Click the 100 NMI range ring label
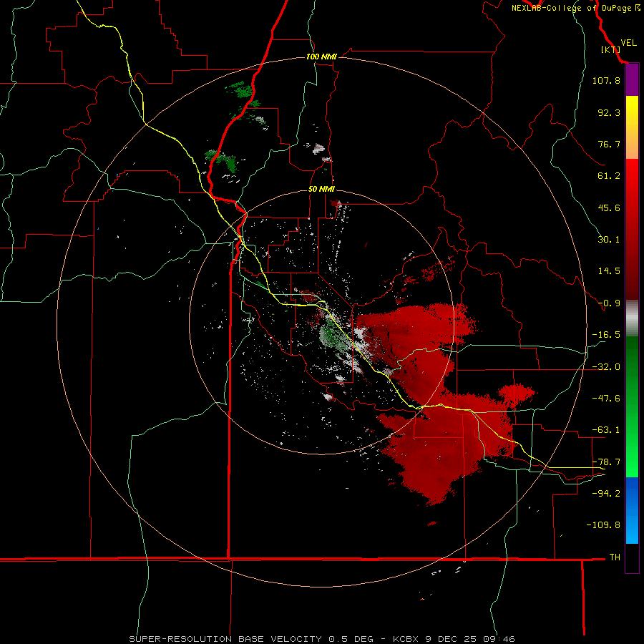Screen dimensions: 644x644 point(321,57)
